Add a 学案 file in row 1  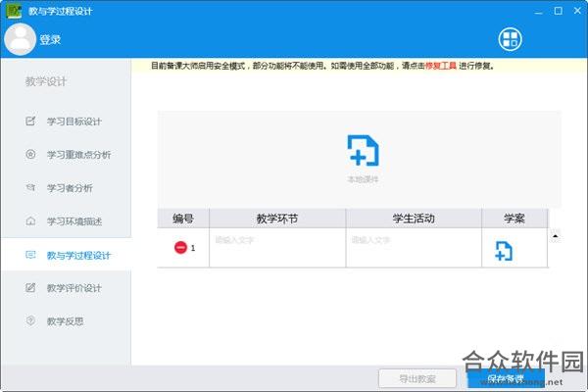[504, 251]
